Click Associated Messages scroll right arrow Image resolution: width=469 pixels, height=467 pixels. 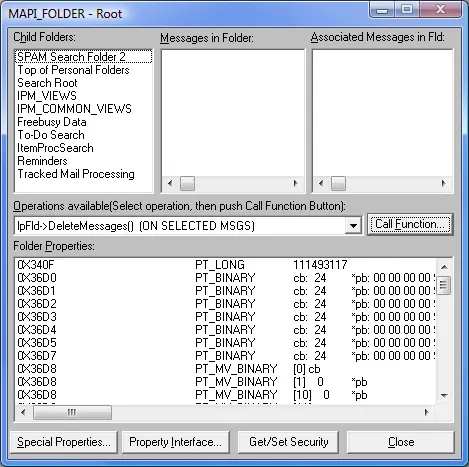pos(444,183)
